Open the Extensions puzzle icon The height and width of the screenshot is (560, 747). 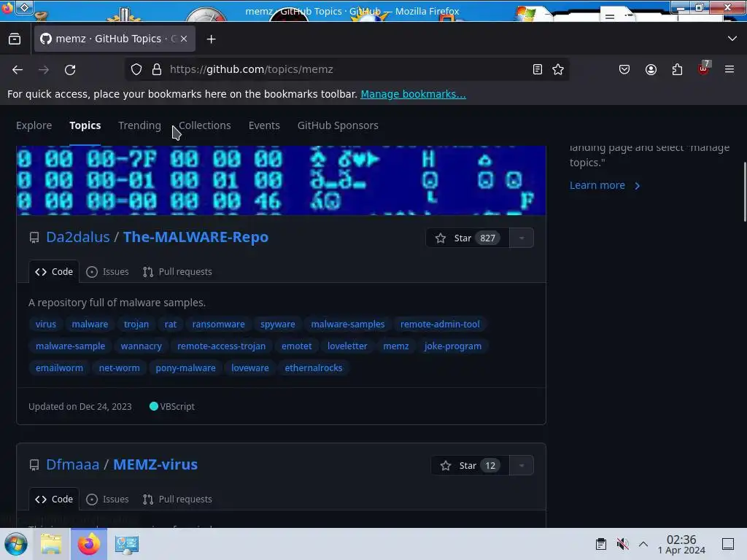[677, 69]
